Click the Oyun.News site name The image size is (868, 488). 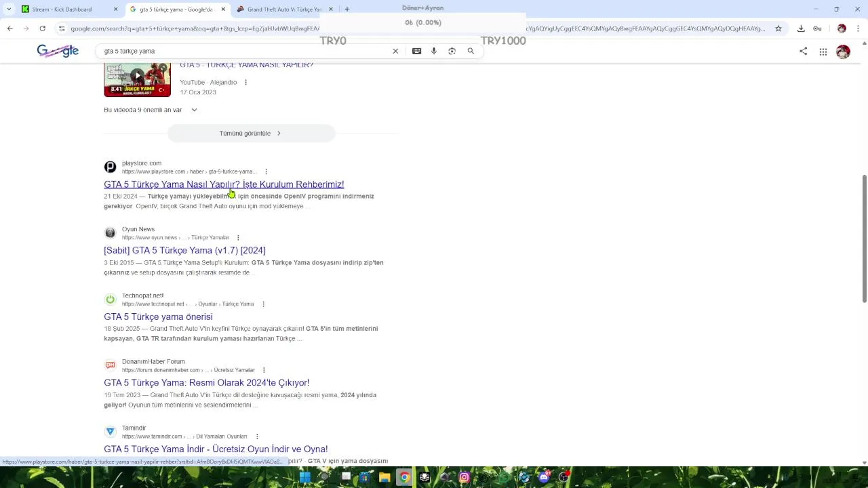pos(138,229)
